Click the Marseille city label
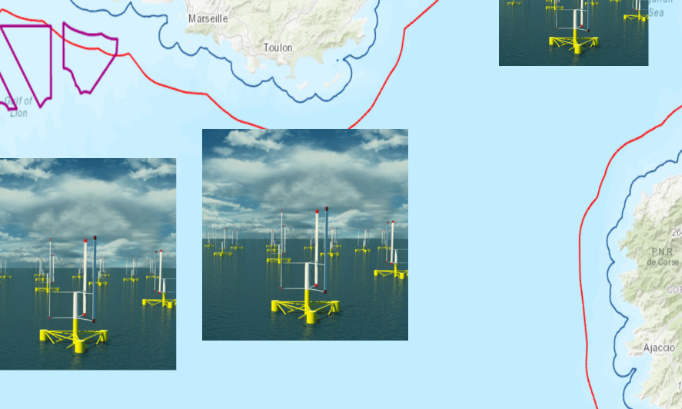 [x=208, y=18]
